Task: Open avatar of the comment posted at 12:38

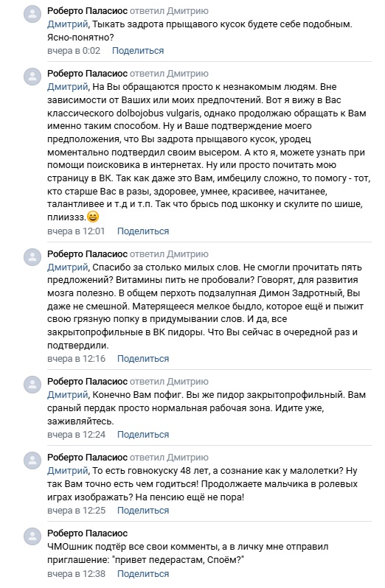Action: click(x=32, y=536)
